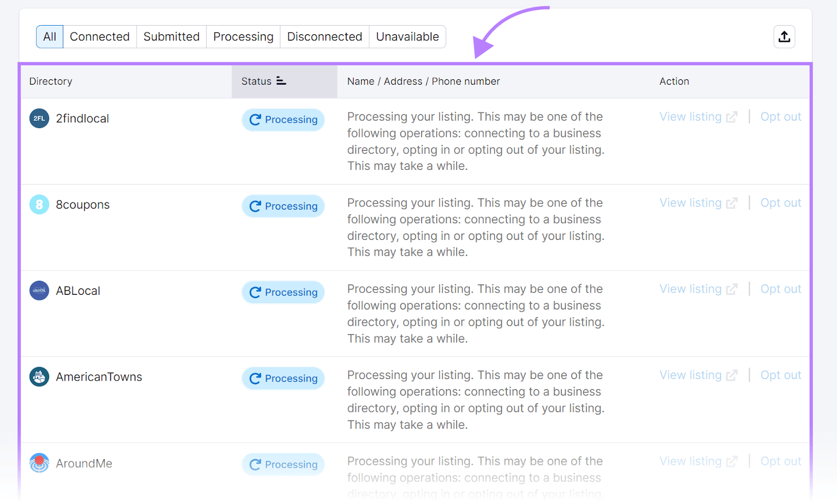Click the 2findlocal directory name

(83, 119)
